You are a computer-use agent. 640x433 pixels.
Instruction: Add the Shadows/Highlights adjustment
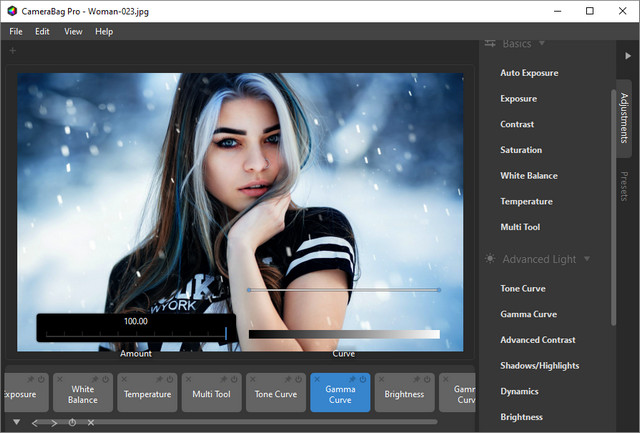point(539,366)
